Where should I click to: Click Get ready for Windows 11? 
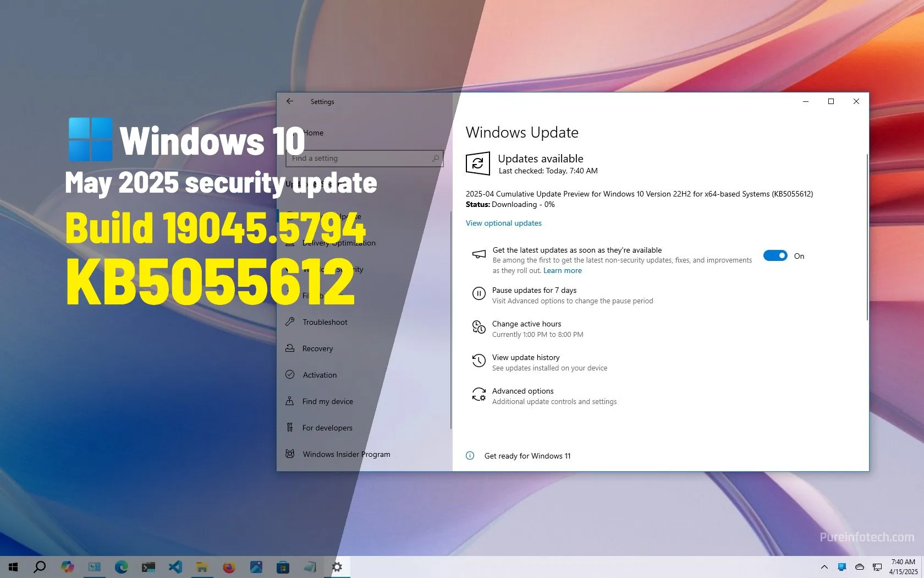pyautogui.click(x=527, y=456)
